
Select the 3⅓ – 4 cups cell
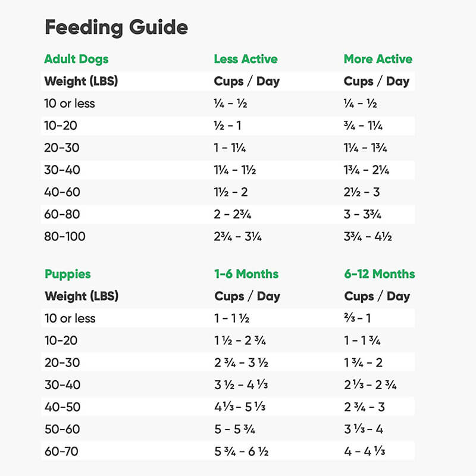pyautogui.click(x=364, y=429)
